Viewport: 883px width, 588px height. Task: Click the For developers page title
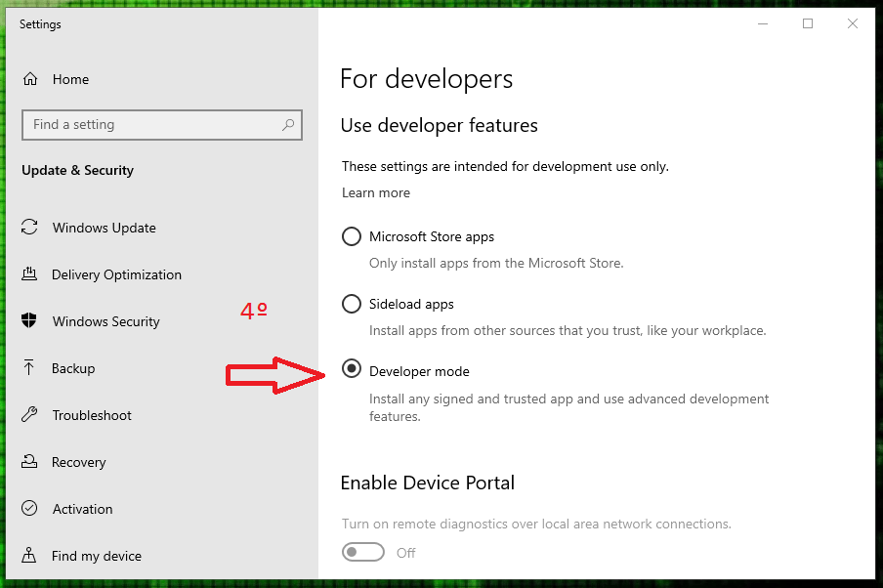pos(427,79)
